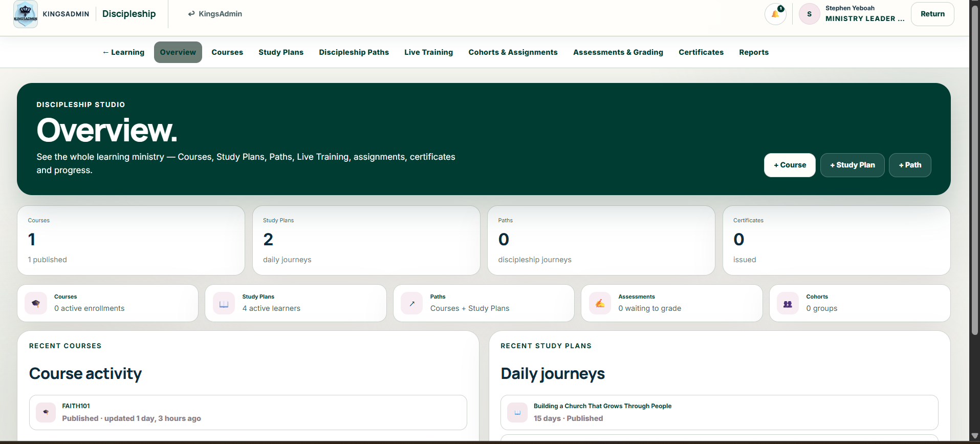The width and height of the screenshot is (980, 444).
Task: Click the + Path button
Action: pyautogui.click(x=910, y=165)
